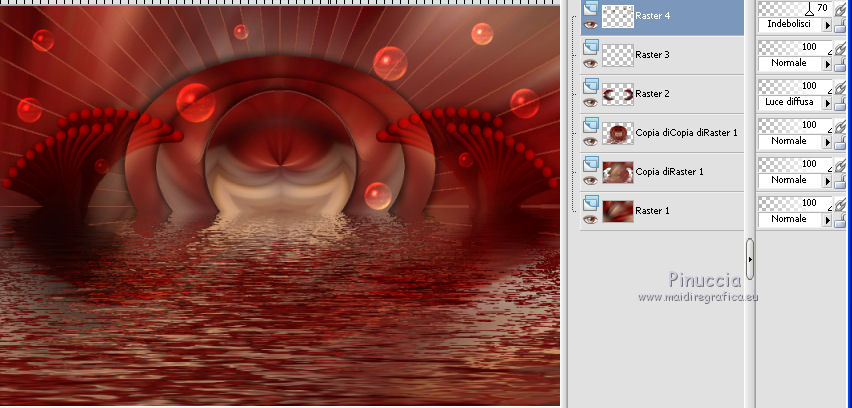Hide the Raster 1 layer with its eye
The image size is (852, 408).
tap(591, 220)
